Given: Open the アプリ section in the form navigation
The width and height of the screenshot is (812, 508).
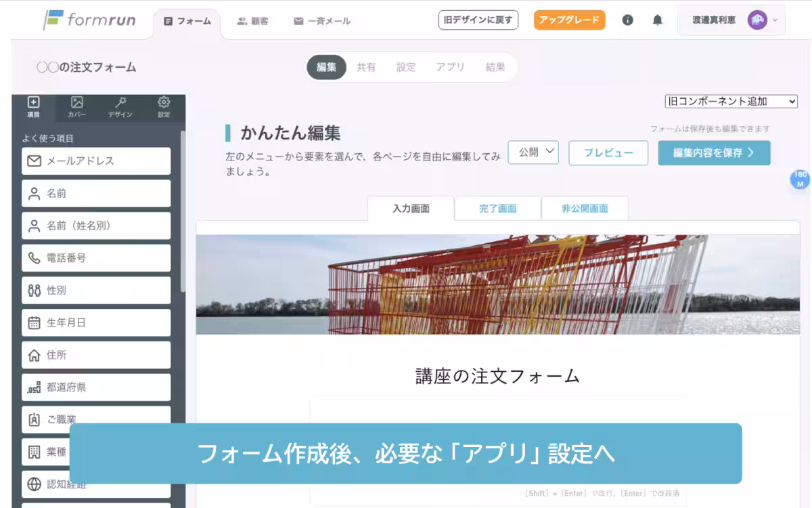Looking at the screenshot, I should pos(449,67).
